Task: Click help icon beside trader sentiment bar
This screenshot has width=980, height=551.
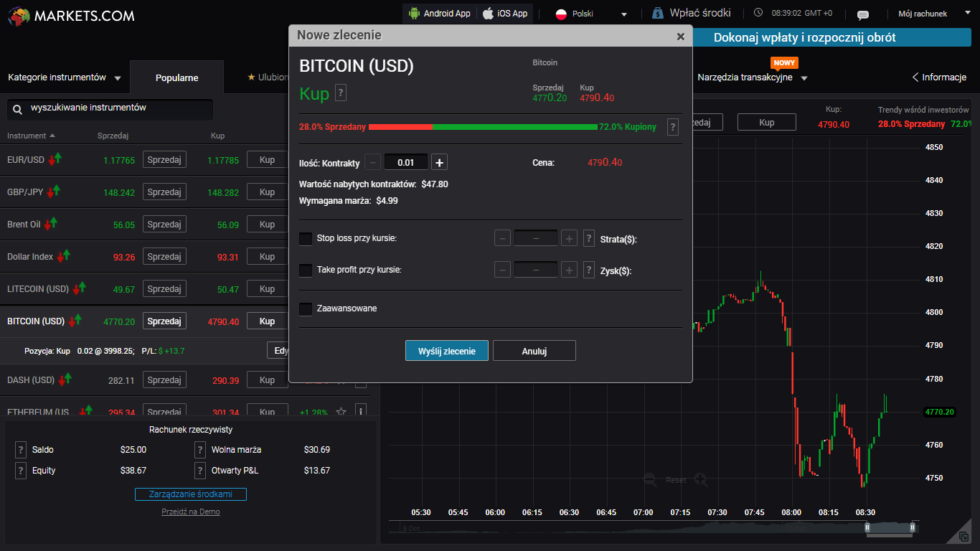Action: click(672, 127)
